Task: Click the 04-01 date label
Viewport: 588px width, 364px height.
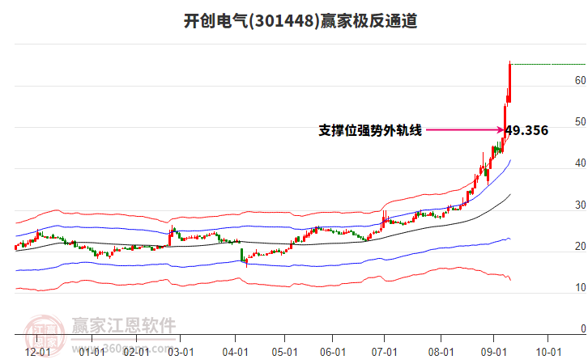Action: coord(235,352)
